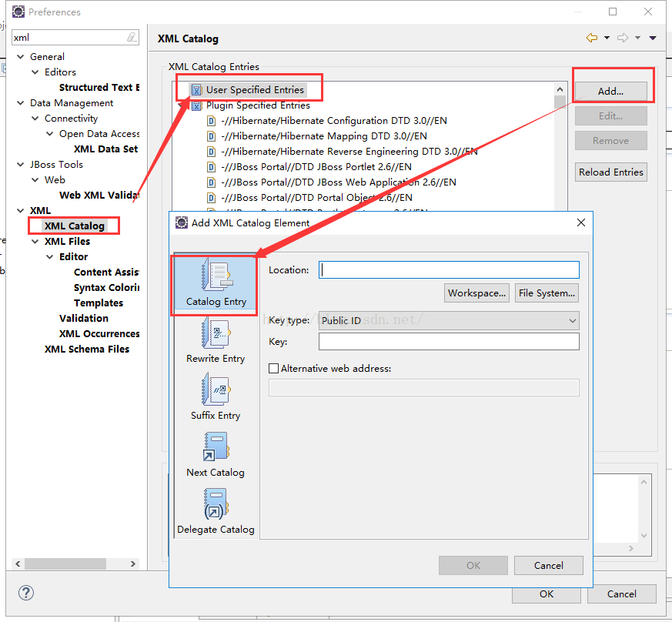Screen dimensions: 672x622
Task: Click Cancel in Add XML Catalog Element dialog
Action: pos(549,565)
